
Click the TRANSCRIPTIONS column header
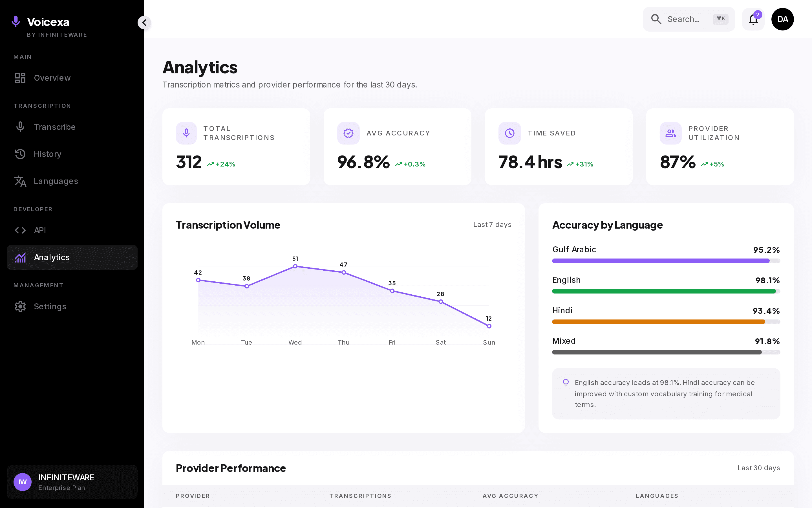click(x=360, y=496)
